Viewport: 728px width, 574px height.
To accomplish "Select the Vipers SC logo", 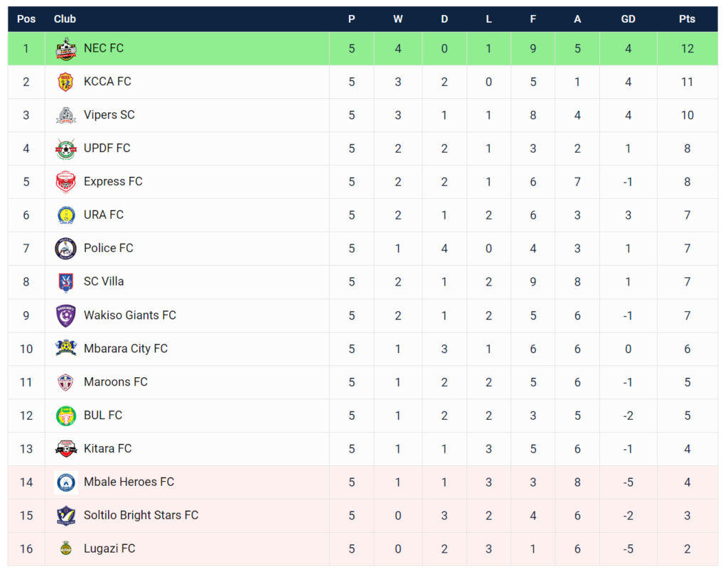I will pos(66,116).
